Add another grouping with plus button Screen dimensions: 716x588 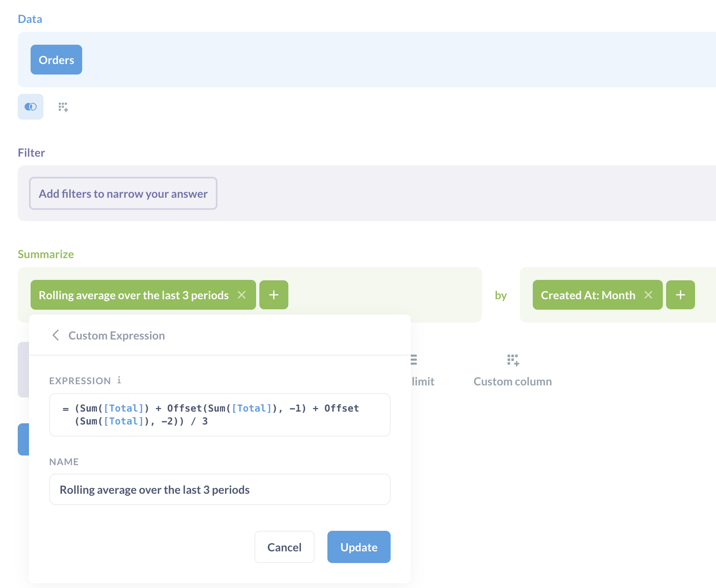680,295
